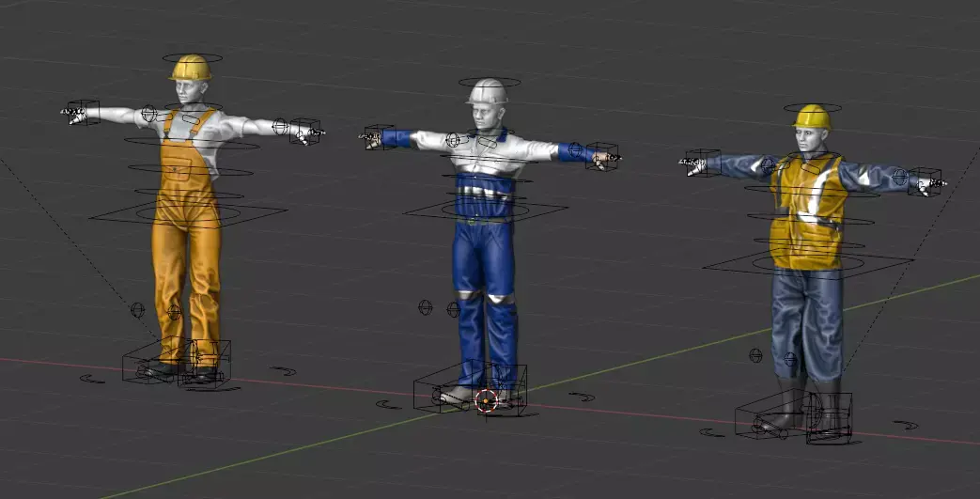Click the bib pocket on the orange overalls
The image size is (980, 499).
click(x=178, y=169)
